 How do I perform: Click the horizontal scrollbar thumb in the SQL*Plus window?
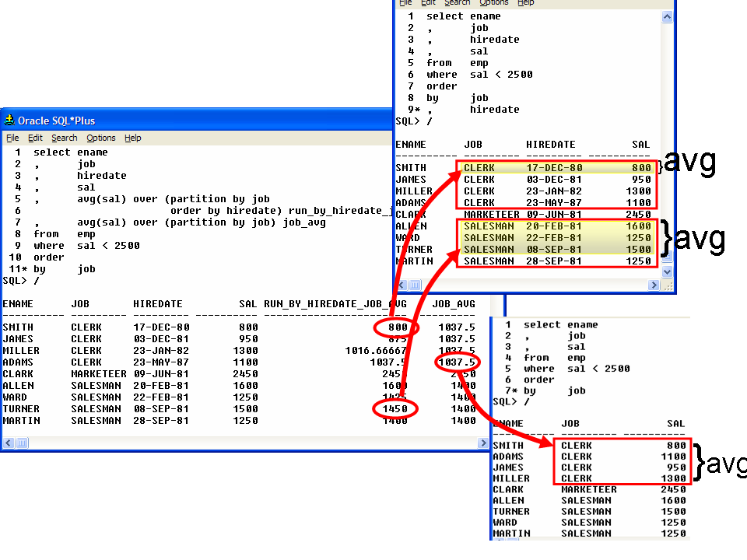(23, 443)
